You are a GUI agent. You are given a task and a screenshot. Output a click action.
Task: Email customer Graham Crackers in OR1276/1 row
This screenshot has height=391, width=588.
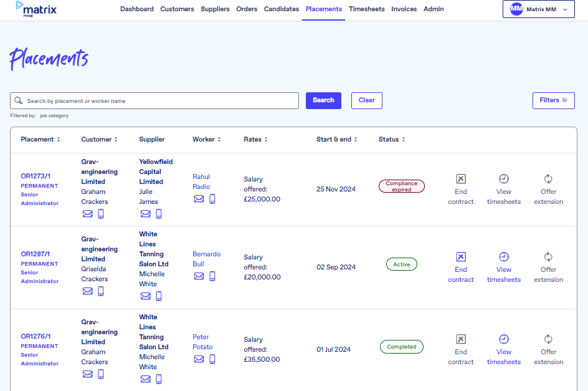click(87, 374)
